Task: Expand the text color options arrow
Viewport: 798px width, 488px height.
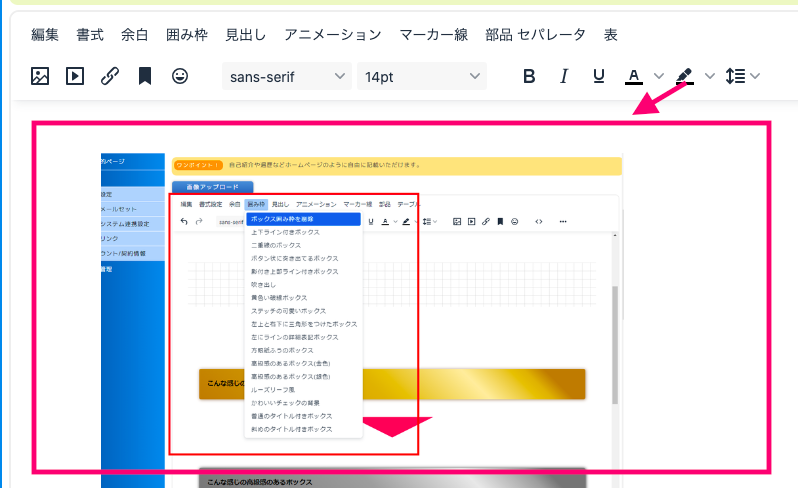Action: [658, 76]
